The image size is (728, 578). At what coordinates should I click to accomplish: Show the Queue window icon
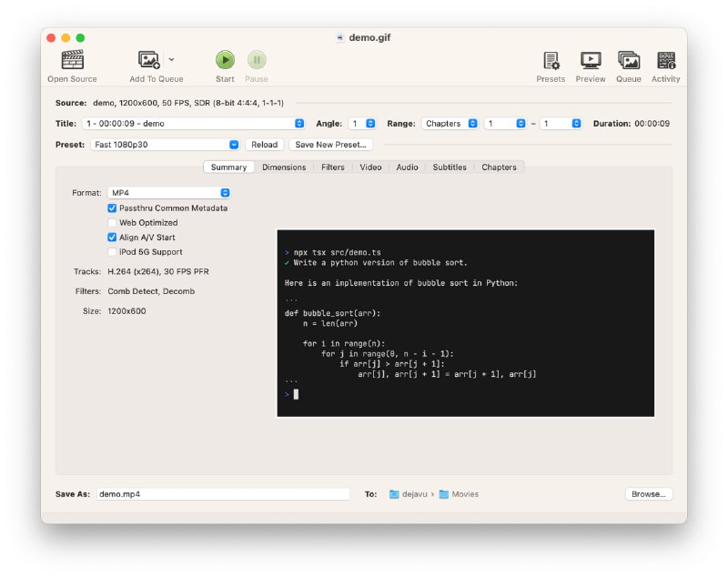click(629, 60)
